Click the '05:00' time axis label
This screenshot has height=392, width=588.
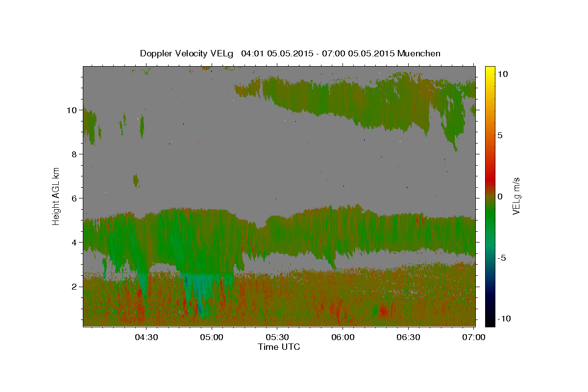tap(212, 338)
